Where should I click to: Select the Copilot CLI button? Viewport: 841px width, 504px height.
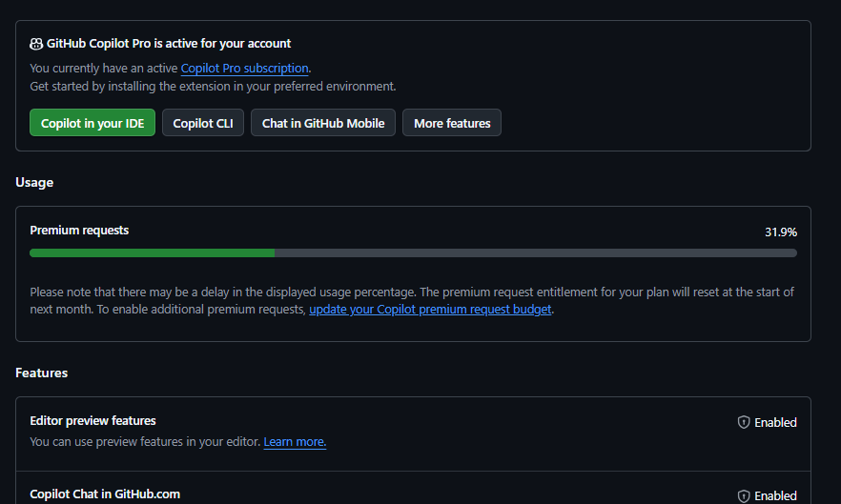click(x=203, y=123)
